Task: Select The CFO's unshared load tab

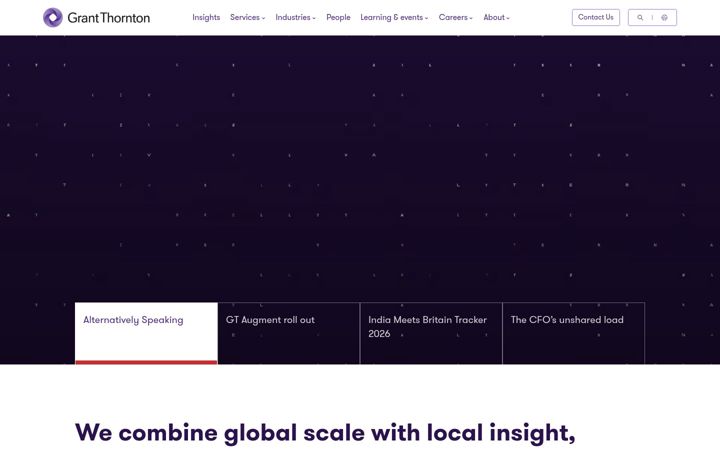Action: [574, 333]
